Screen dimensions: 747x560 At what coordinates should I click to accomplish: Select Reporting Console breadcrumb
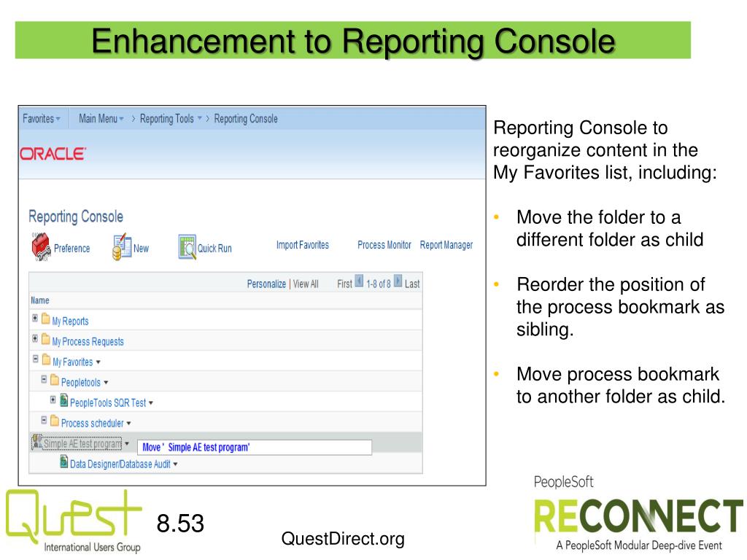click(246, 119)
